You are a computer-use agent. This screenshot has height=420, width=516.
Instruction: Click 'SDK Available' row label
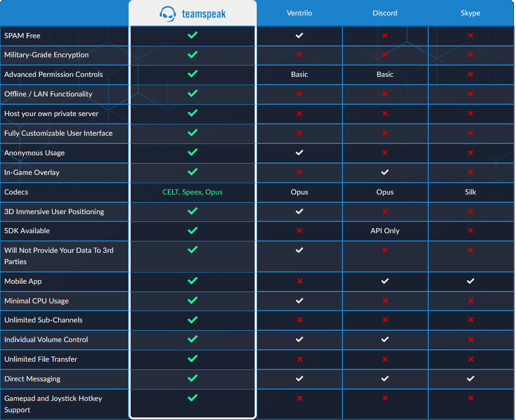[x=27, y=231]
